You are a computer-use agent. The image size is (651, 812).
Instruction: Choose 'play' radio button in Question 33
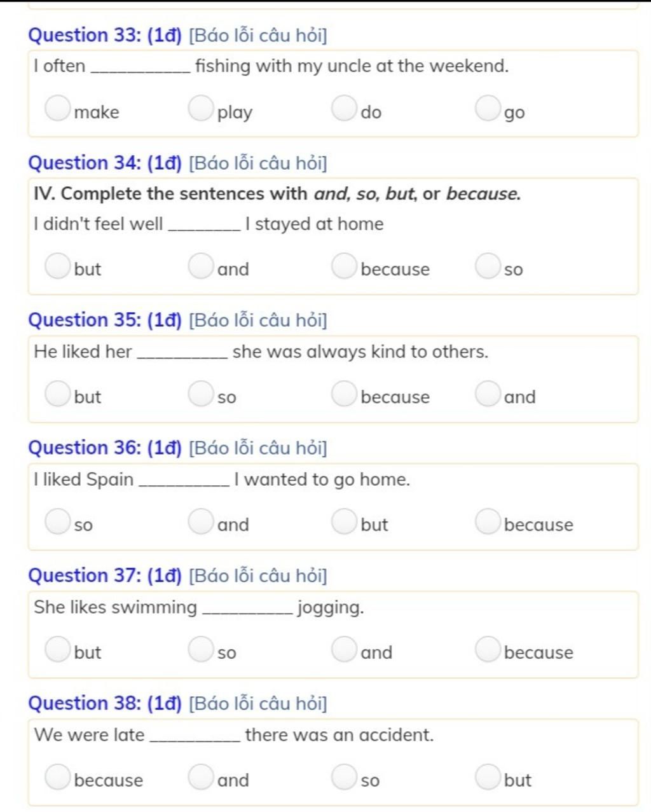200,108
